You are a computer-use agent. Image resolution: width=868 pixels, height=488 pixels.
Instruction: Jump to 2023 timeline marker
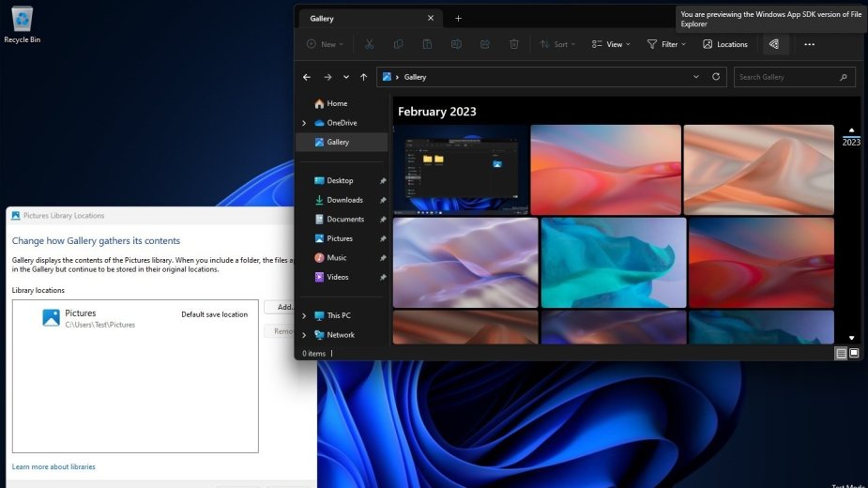point(851,143)
